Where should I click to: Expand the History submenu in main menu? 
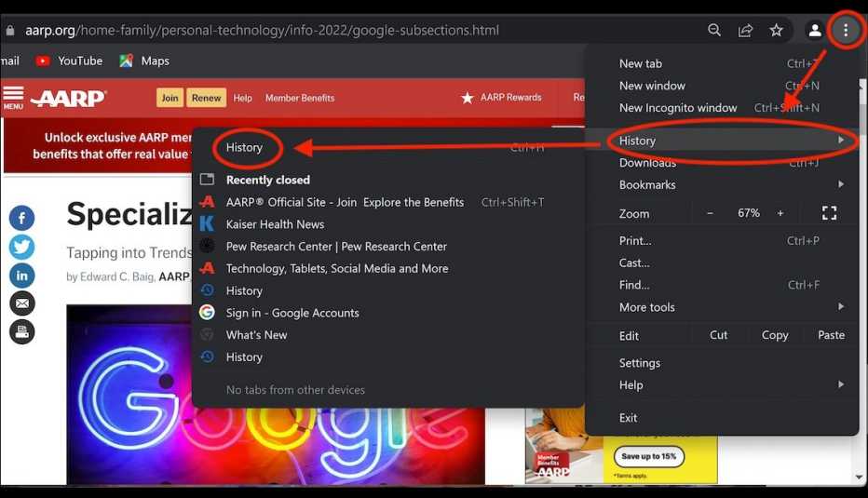coord(721,141)
